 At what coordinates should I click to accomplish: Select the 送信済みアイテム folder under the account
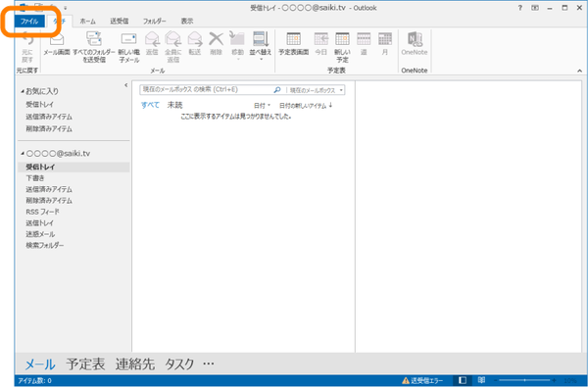tap(49, 189)
